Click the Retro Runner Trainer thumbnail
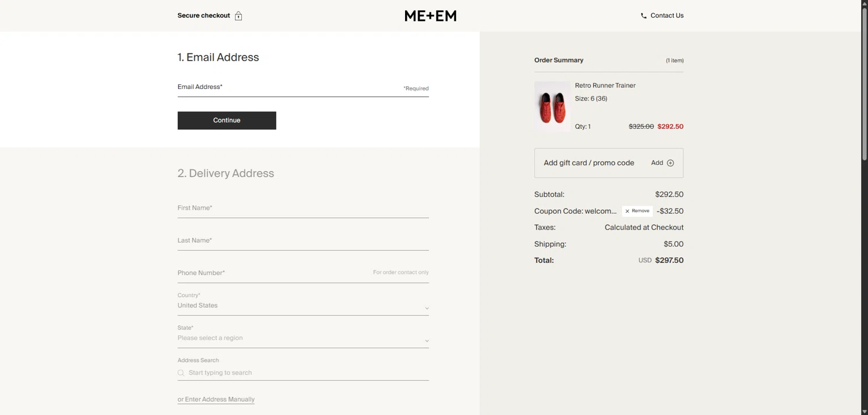868x415 pixels. [552, 106]
